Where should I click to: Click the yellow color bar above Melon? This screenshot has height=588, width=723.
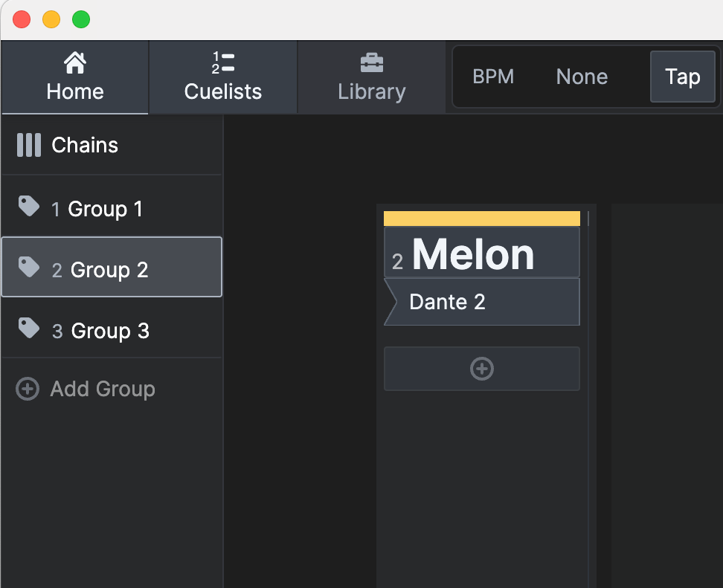(x=481, y=219)
